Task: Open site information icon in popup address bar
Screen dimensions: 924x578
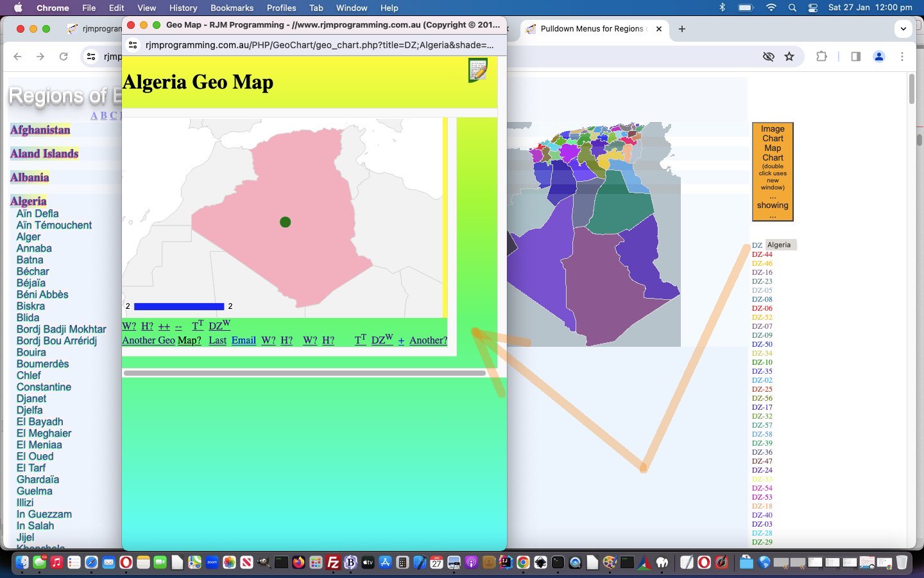Action: point(133,45)
